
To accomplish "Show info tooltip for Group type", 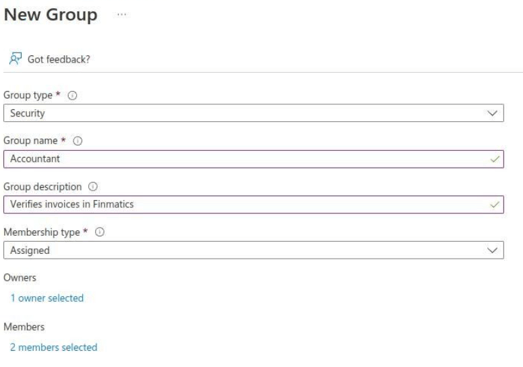I will pos(72,96).
